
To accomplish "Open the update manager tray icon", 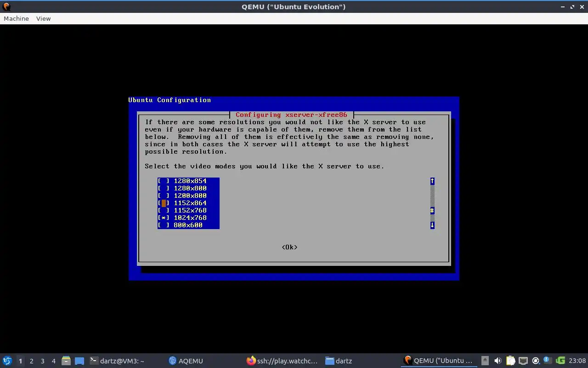I will click(x=535, y=361).
